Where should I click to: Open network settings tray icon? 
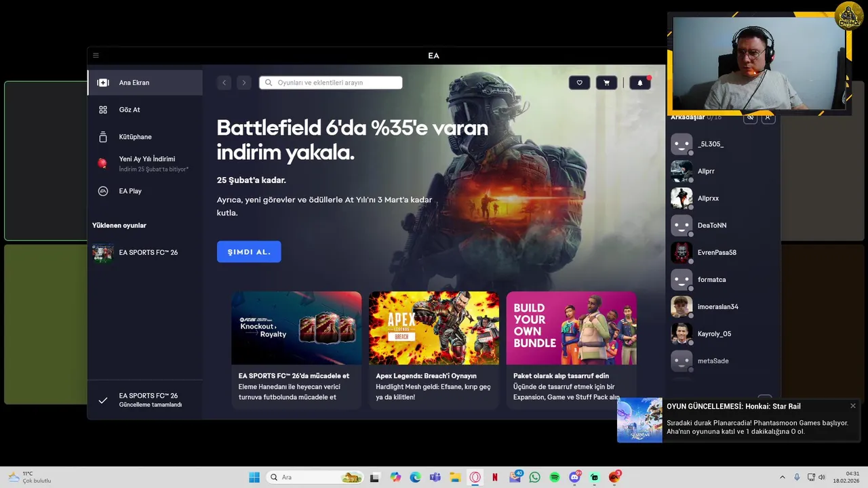[811, 477]
